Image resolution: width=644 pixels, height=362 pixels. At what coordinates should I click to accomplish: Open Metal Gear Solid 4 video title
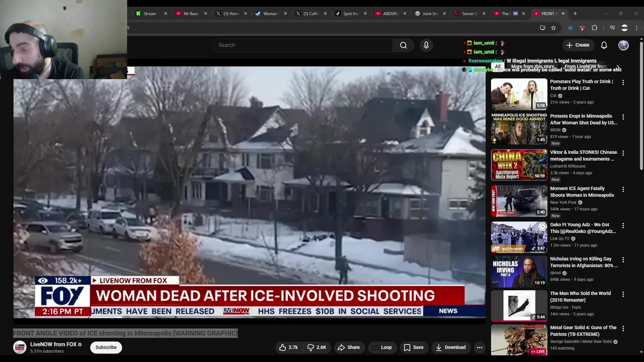[583, 331]
